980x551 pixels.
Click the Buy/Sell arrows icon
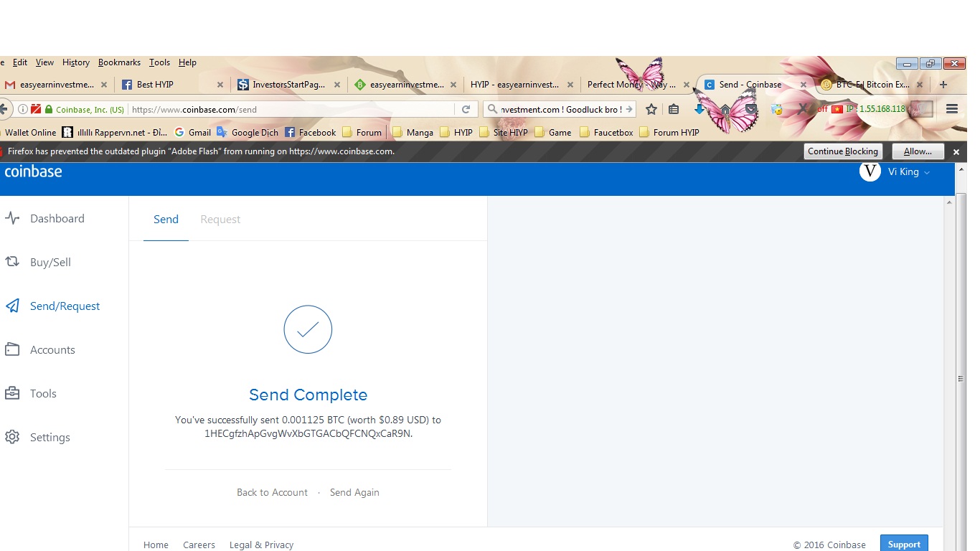point(12,262)
